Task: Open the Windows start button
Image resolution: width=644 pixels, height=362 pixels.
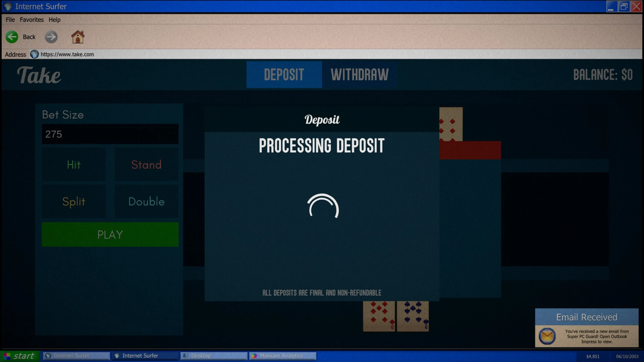Action: (20, 356)
